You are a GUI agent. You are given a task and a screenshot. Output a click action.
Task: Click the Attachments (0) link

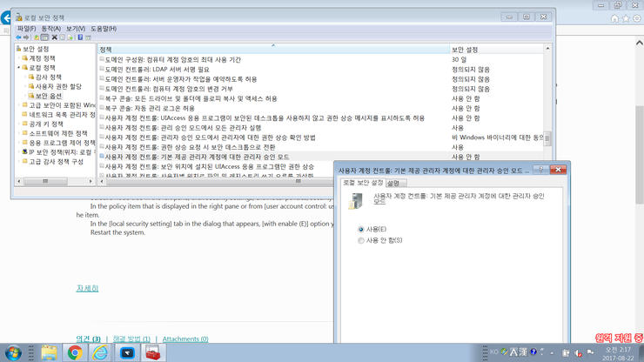[x=185, y=339]
